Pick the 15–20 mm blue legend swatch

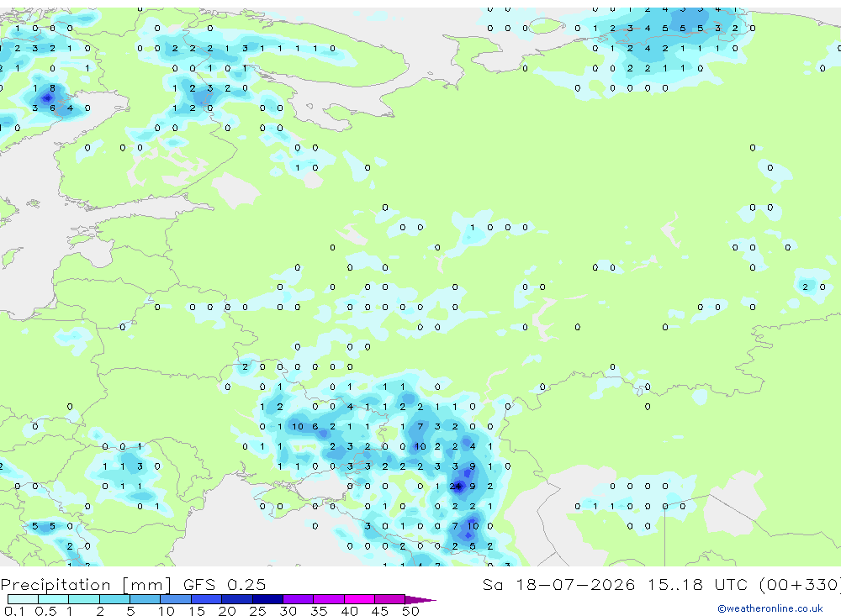207,599
